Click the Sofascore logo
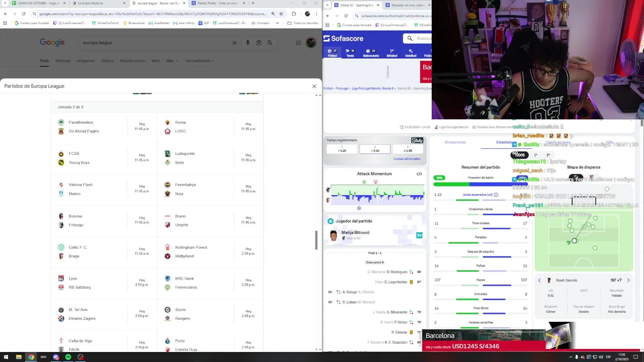Screen dimensions: 644x362 [343, 38]
